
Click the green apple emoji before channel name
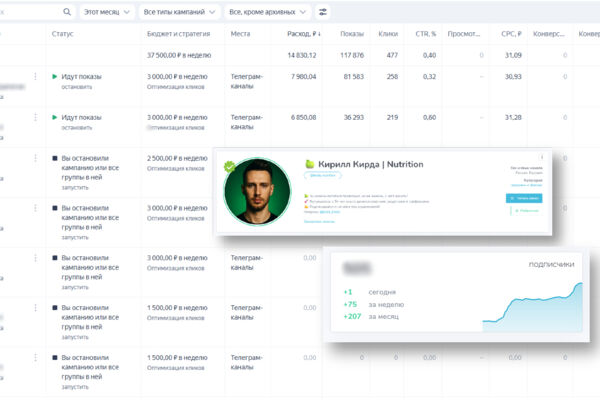click(x=310, y=164)
